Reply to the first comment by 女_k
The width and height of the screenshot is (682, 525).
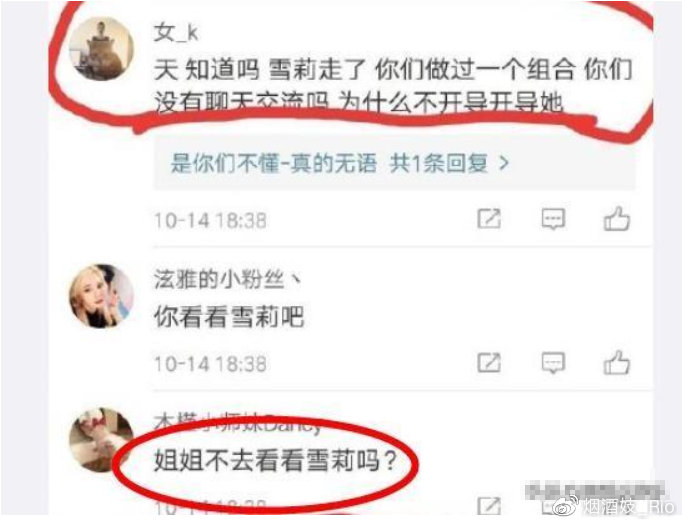pos(553,219)
